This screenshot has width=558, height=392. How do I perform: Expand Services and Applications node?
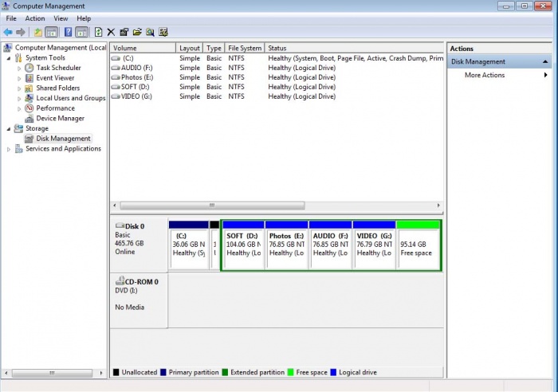[9, 149]
